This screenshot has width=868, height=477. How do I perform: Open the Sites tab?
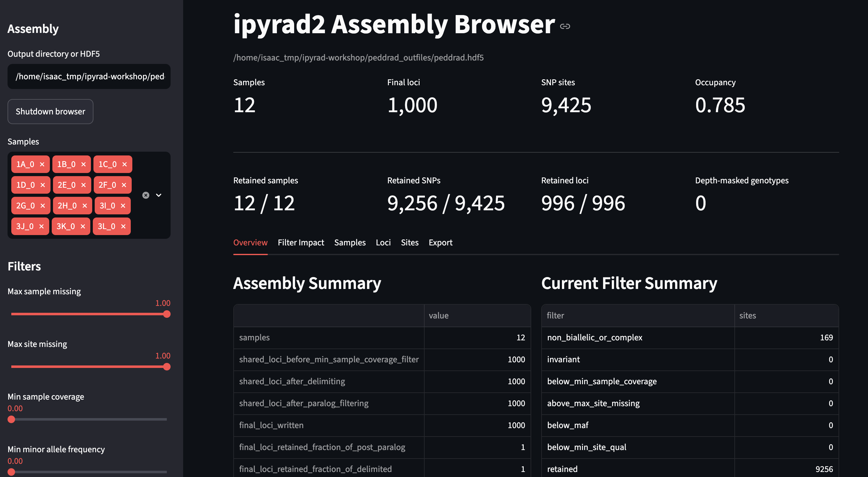click(410, 243)
